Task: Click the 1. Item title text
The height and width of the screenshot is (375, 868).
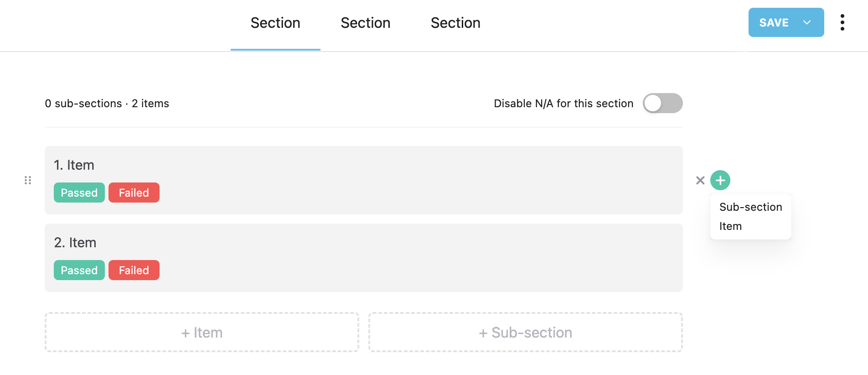Action: point(74,165)
